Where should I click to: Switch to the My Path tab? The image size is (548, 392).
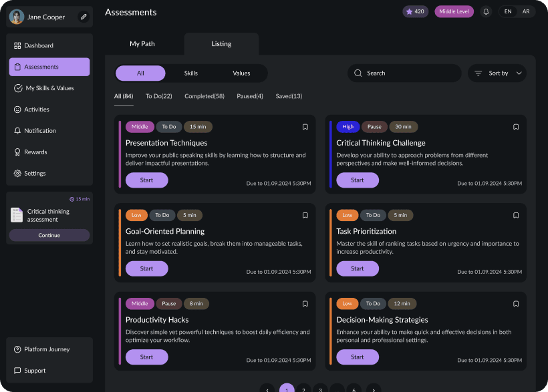point(142,43)
